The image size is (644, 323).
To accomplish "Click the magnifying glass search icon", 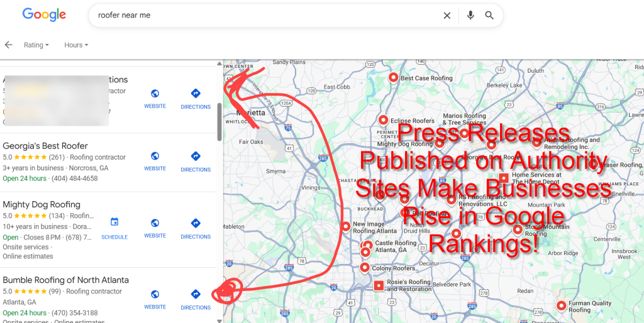I will tap(489, 16).
